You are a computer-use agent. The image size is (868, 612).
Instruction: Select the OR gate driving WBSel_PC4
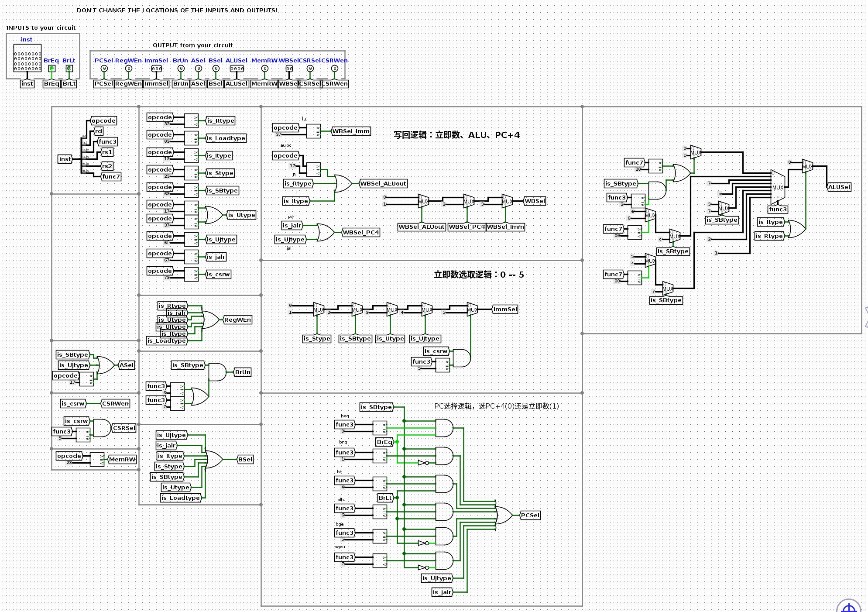[x=326, y=232]
